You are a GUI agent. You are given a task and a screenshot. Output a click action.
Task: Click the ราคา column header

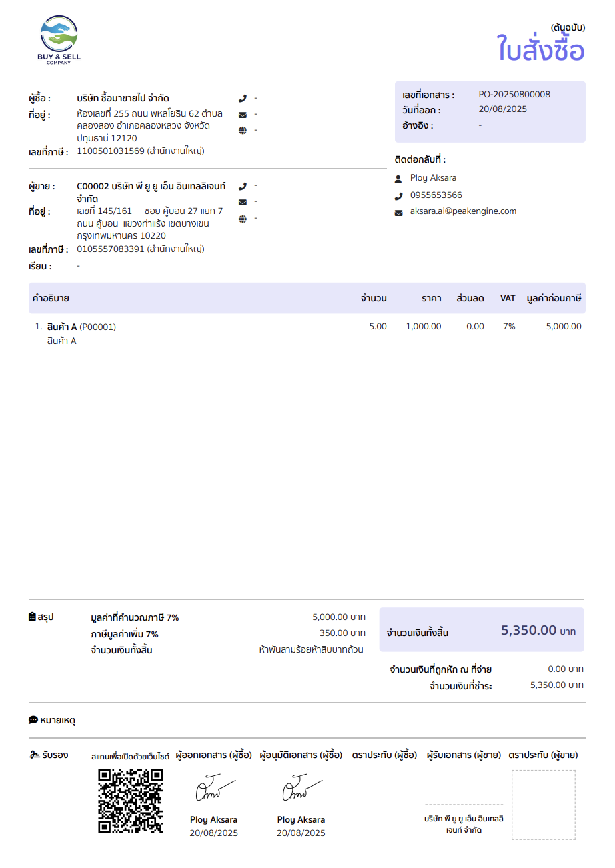[x=431, y=298]
